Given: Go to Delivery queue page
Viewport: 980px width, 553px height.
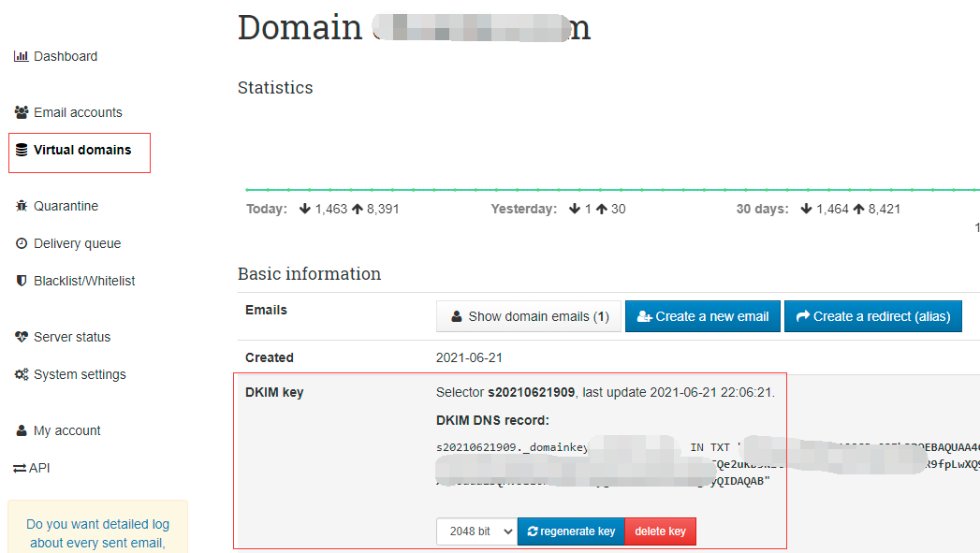Looking at the screenshot, I should (77, 243).
